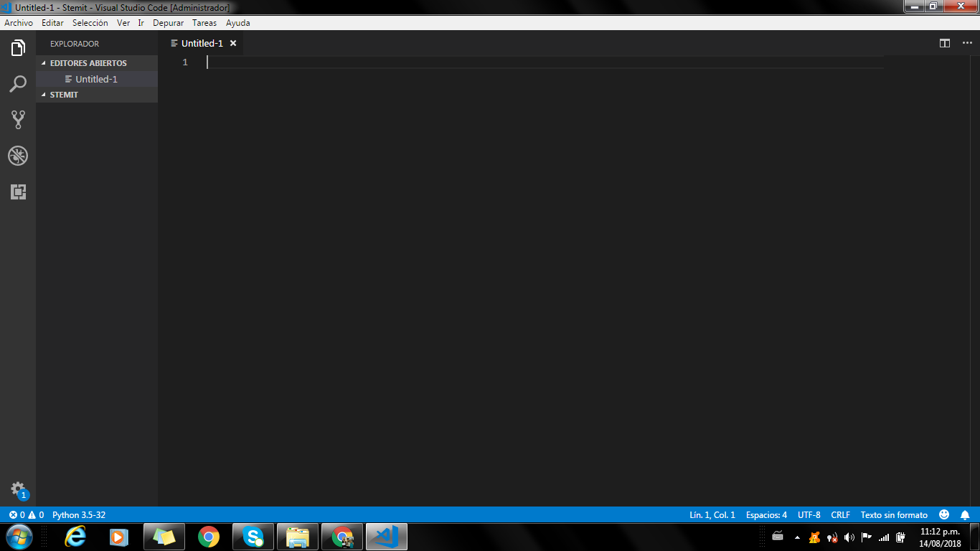The width and height of the screenshot is (980, 551).
Task: Click the on-screen keyboard tray icon
Action: point(778,537)
